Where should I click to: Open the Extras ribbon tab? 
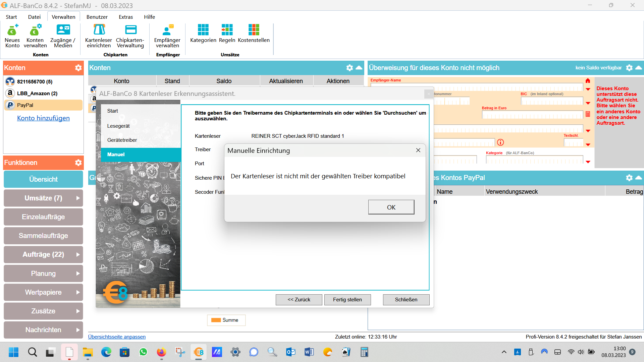126,17
